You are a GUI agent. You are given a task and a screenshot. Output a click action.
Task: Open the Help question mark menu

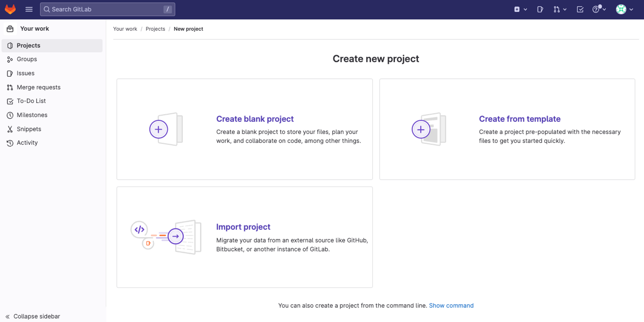coord(599,9)
